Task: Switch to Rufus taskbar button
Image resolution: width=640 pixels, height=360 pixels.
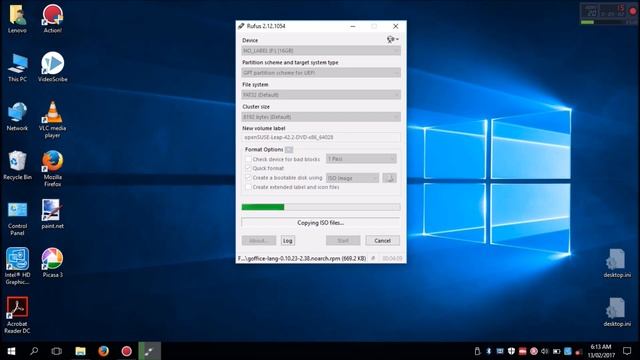Action: point(149,351)
